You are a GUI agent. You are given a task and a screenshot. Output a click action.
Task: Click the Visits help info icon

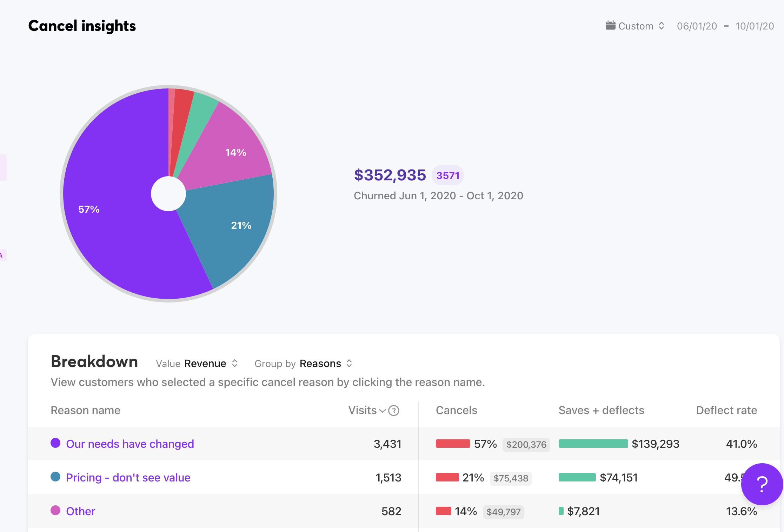pyautogui.click(x=394, y=410)
